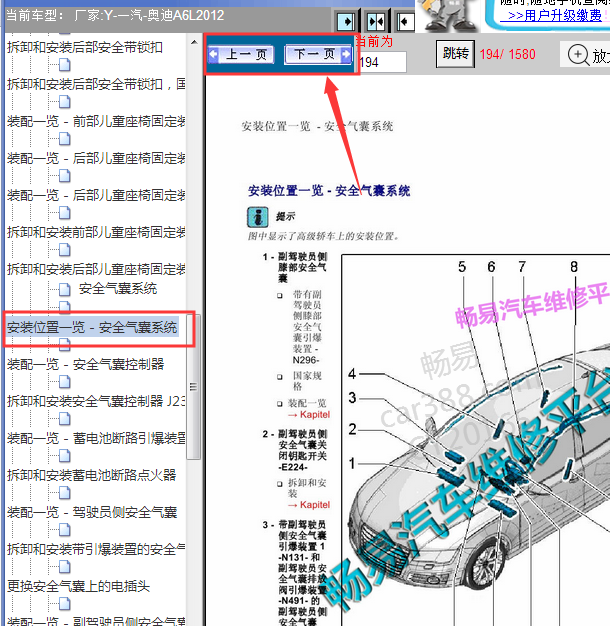Click page icon left of 安全气囊系统
Image resolution: width=610 pixels, height=626 pixels.
pyautogui.click(x=65, y=289)
